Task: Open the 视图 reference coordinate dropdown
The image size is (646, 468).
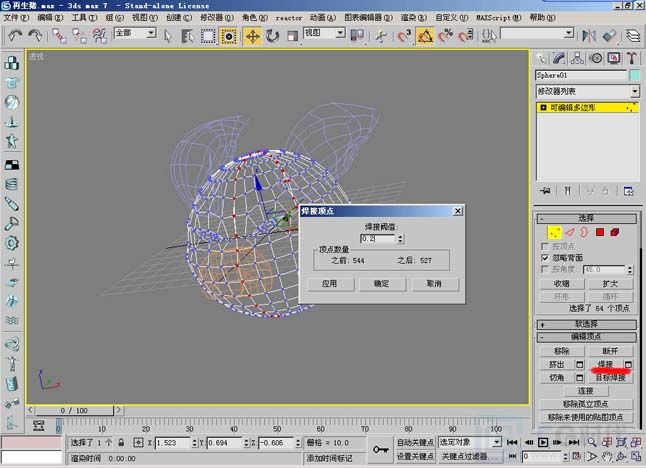Action: tap(324, 33)
